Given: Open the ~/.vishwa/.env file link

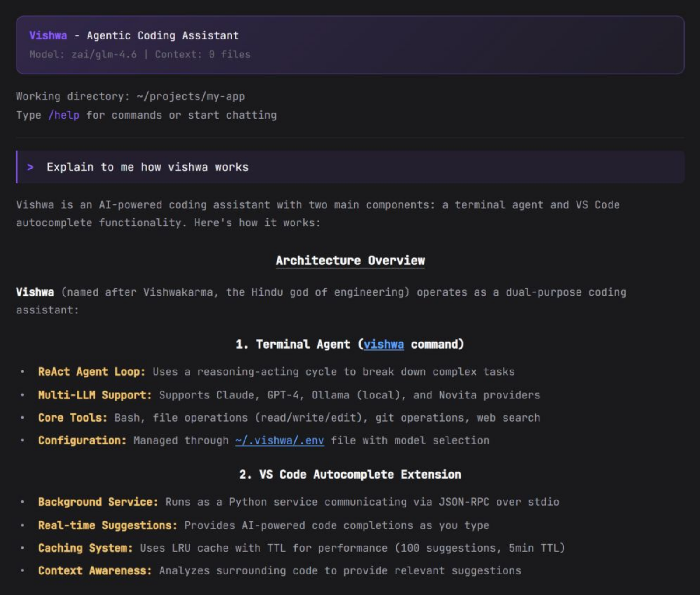Looking at the screenshot, I should coord(280,440).
